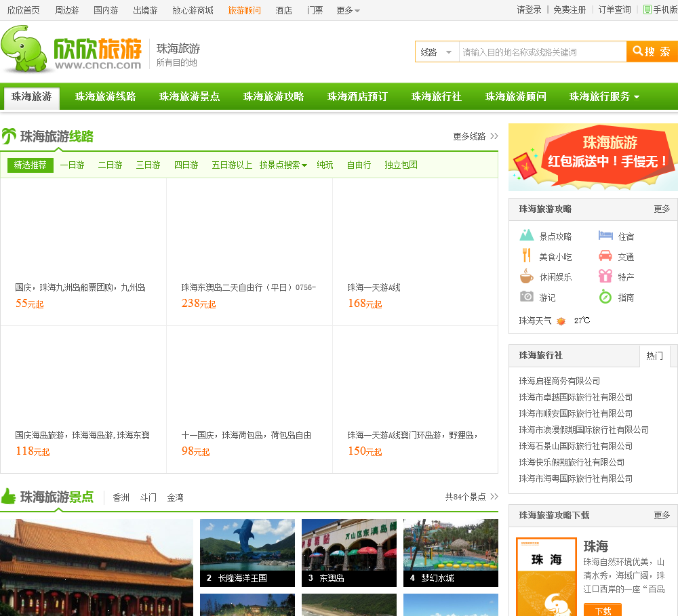Screen dimensions: 678x616
Task: Open the 珠海旅游景点 nav tab
Action: (189, 96)
